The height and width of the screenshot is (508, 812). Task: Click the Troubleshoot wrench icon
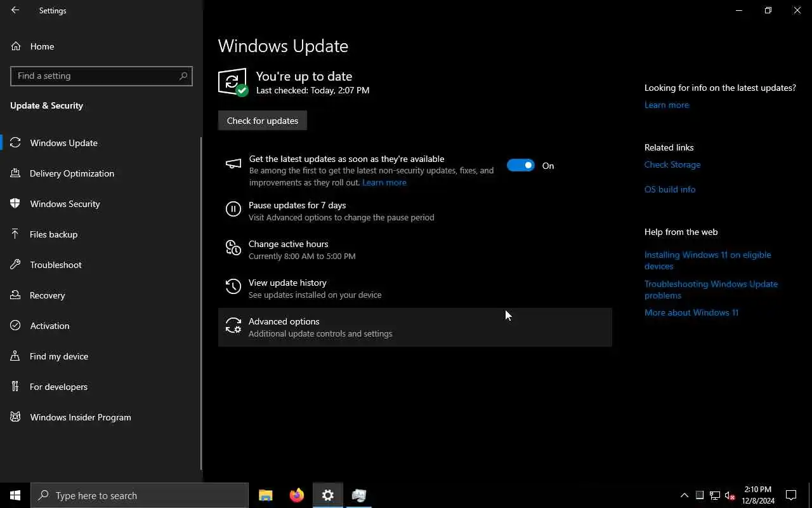[15, 265]
